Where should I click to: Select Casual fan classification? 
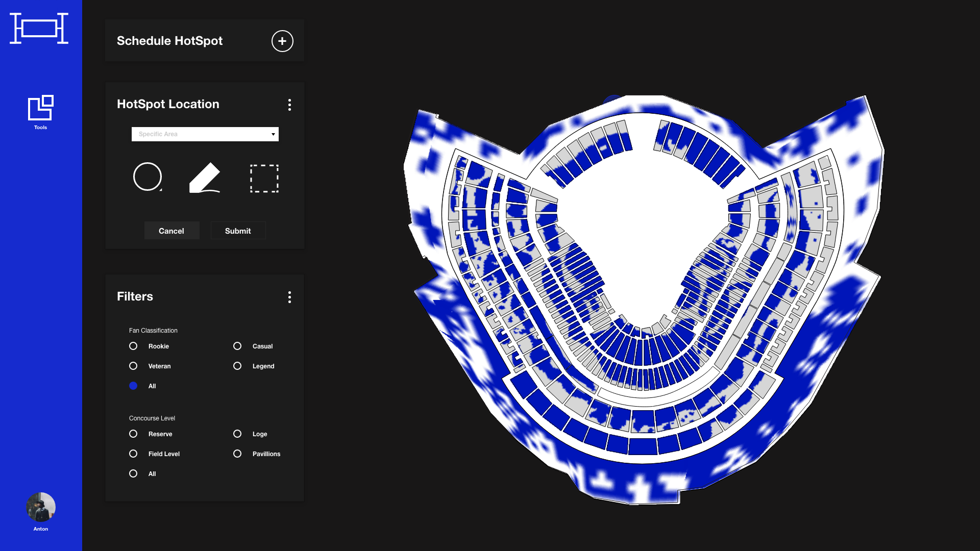[x=237, y=346]
